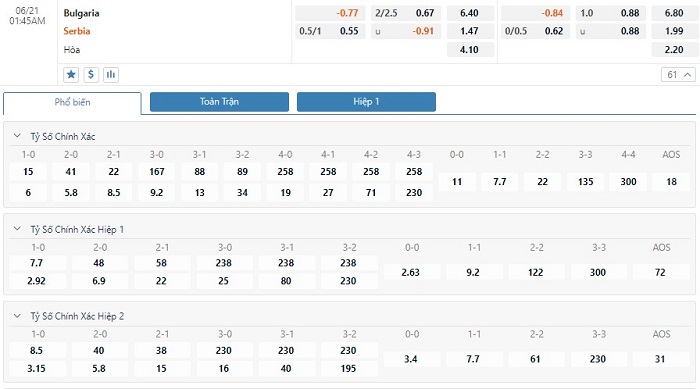This screenshot has height=389, width=700.
Task: Click the Serbia team name
Action: click(77, 31)
